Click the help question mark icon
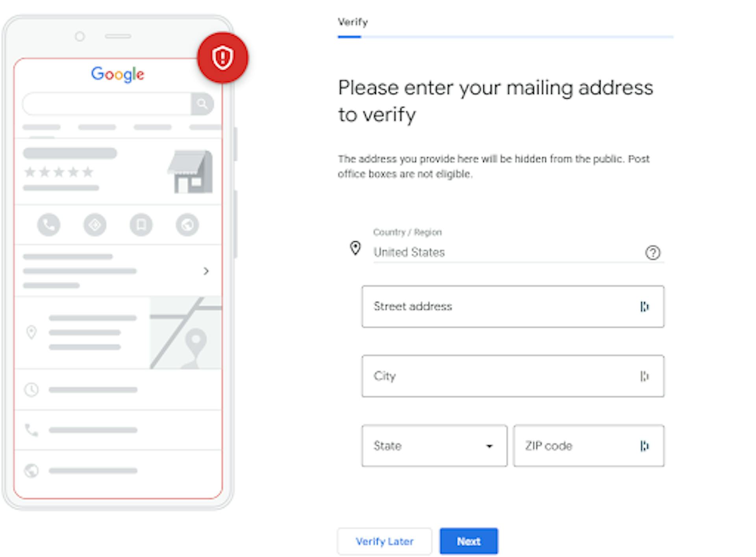The width and height of the screenshot is (756, 557). click(652, 253)
